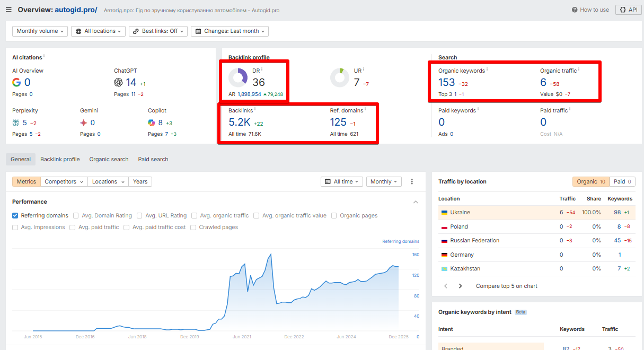
Task: Go to next page of locations
Action: tap(460, 286)
